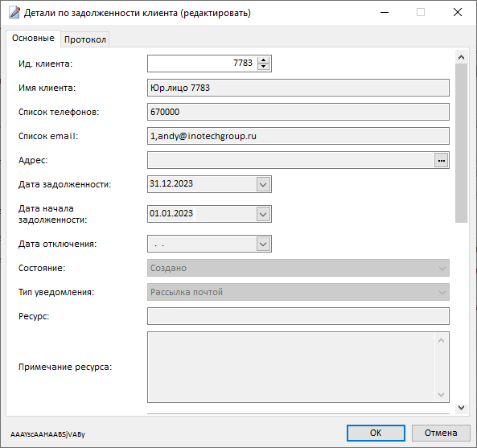Screen dimensions: 477x448
Task: Increase client ID with spinner up arrow
Action: point(264,60)
